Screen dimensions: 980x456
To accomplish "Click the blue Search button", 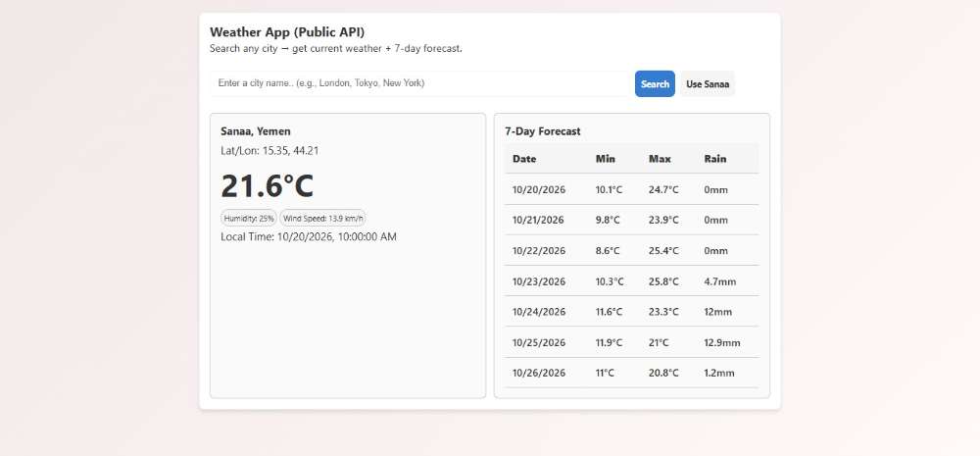I will click(655, 83).
